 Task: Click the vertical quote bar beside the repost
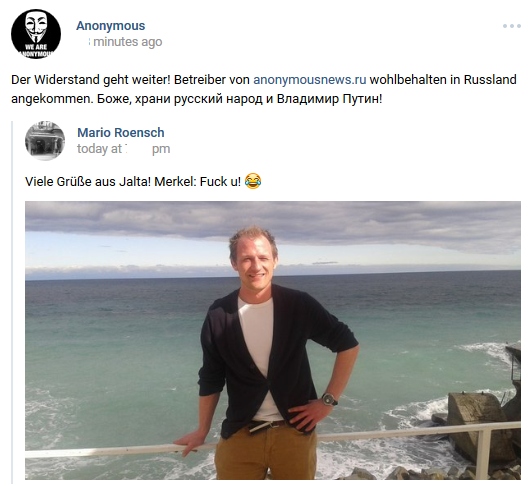click(12, 302)
